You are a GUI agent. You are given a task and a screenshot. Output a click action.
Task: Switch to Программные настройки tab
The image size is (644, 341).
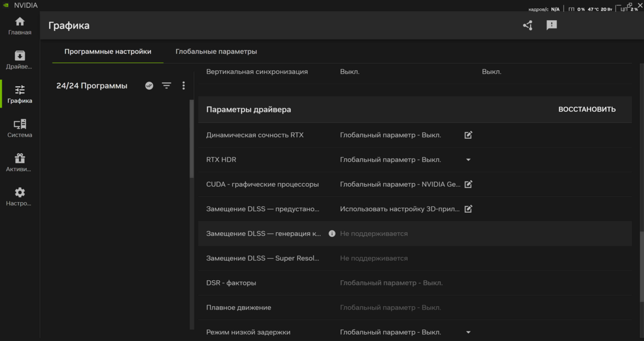click(x=108, y=51)
